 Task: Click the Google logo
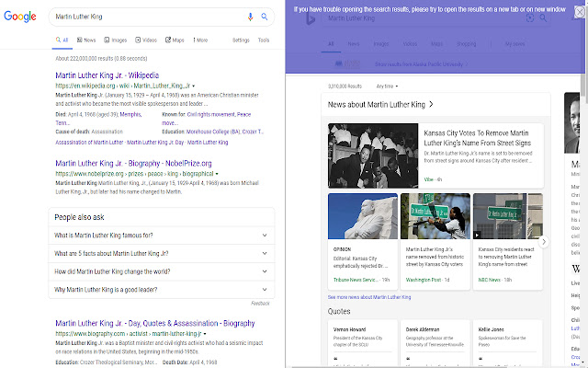pos(20,17)
